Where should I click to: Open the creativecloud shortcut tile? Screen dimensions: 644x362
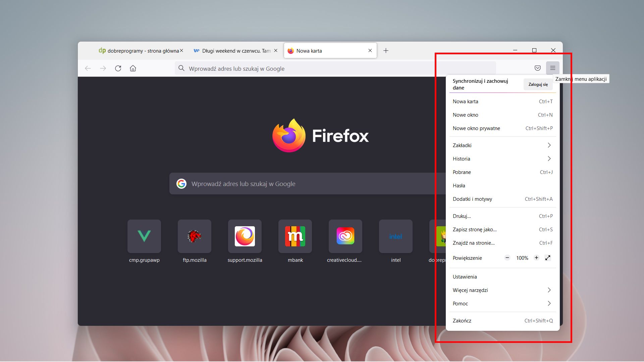[345, 236]
